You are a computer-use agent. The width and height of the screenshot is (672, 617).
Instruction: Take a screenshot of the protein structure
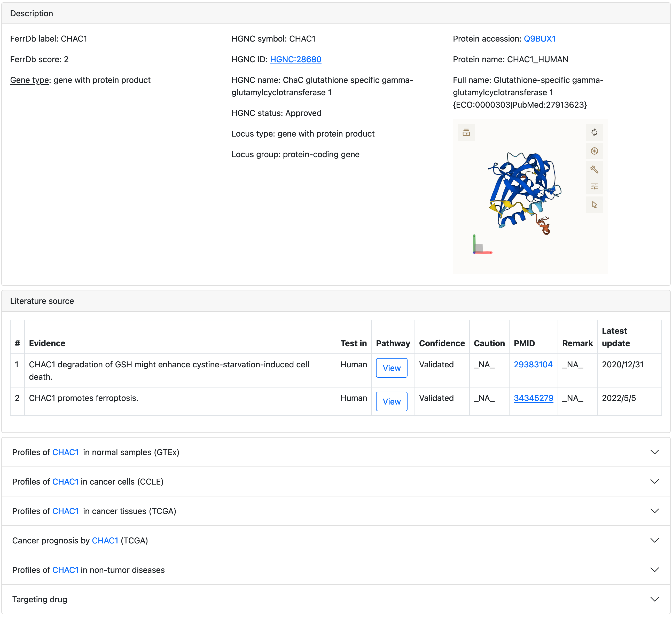click(x=594, y=151)
